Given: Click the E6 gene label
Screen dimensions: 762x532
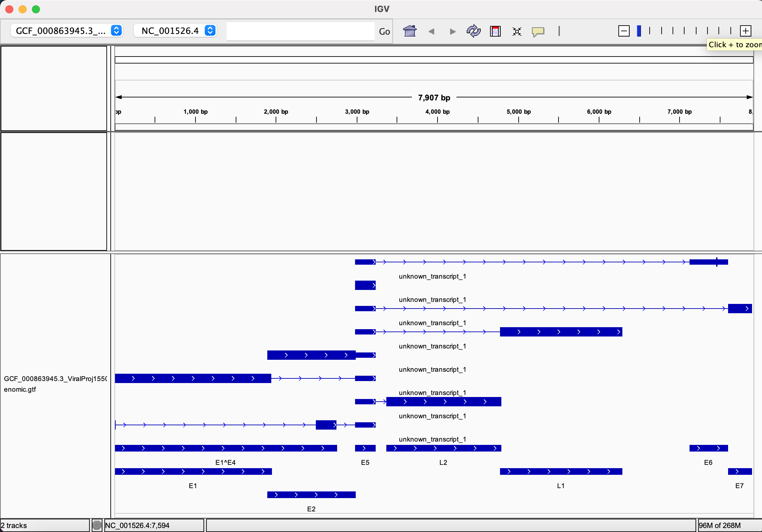Looking at the screenshot, I should [x=708, y=463].
